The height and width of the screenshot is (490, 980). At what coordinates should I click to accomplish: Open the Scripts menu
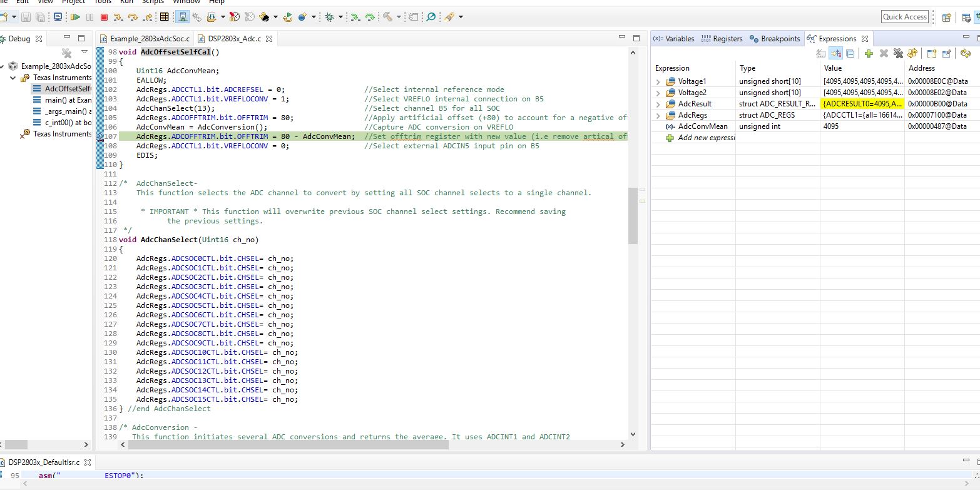click(153, 2)
